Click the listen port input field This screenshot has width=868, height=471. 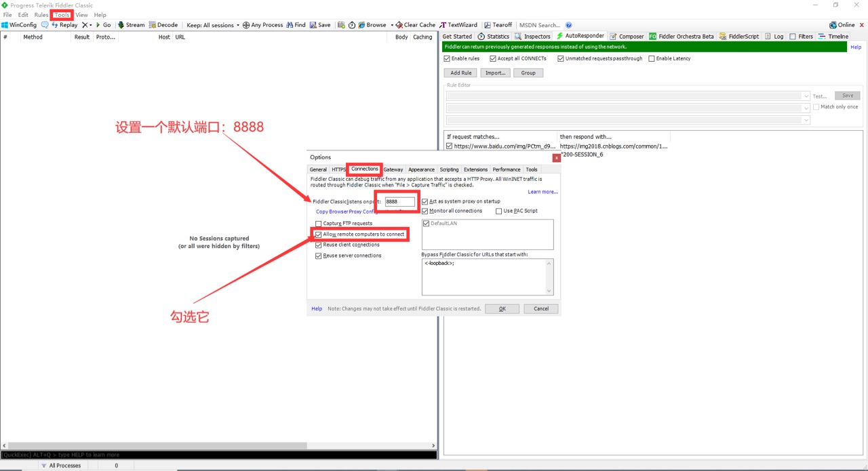coord(399,201)
